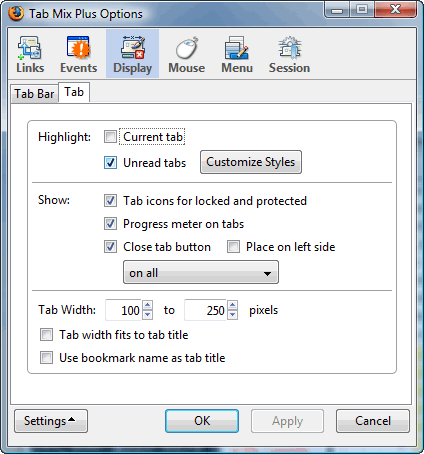Decrease minimum tab width spinner
This screenshot has height=454, width=424.
pyautogui.click(x=148, y=315)
